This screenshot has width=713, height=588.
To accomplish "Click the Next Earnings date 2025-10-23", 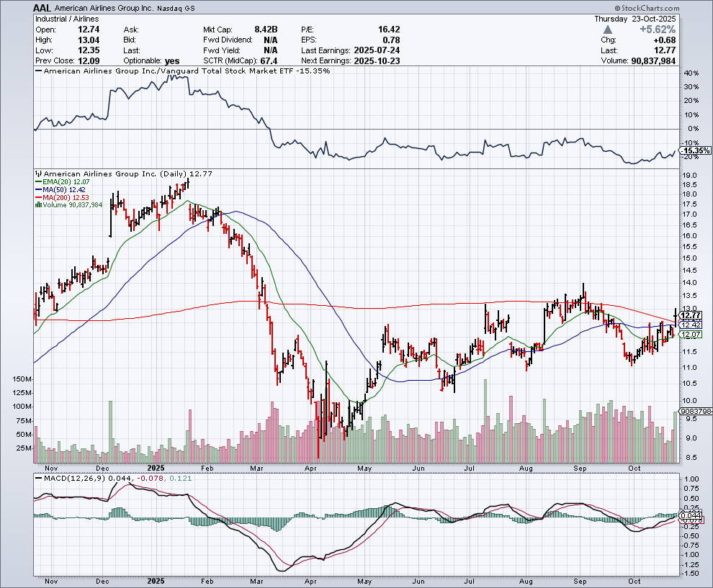I will coord(377,61).
